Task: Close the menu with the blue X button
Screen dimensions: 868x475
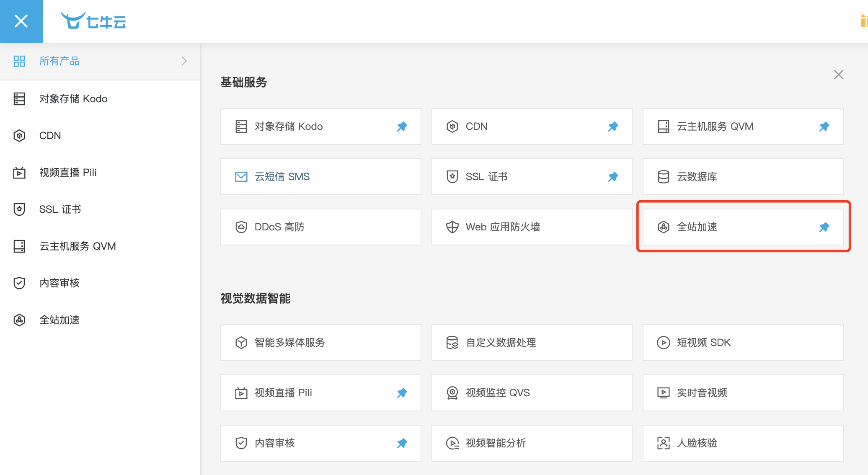Action: (21, 21)
